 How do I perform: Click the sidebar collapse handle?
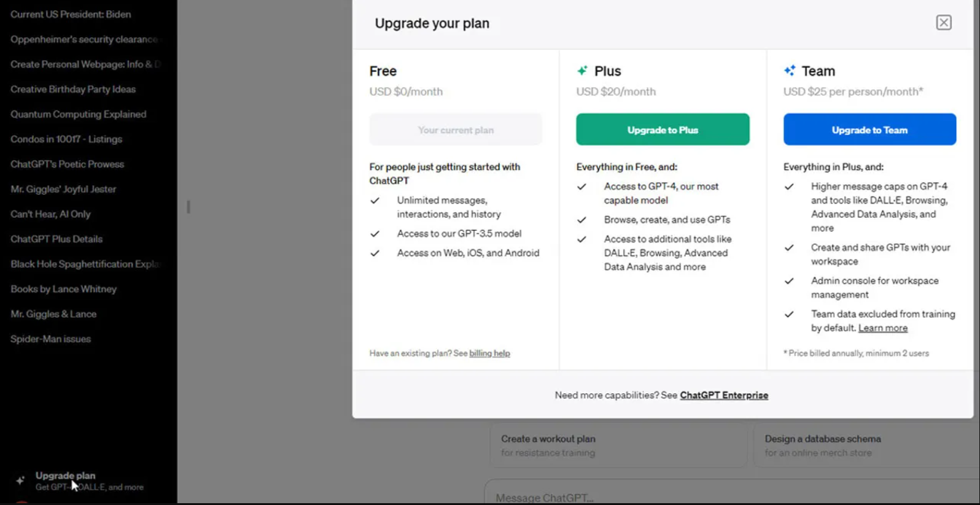[x=189, y=207]
